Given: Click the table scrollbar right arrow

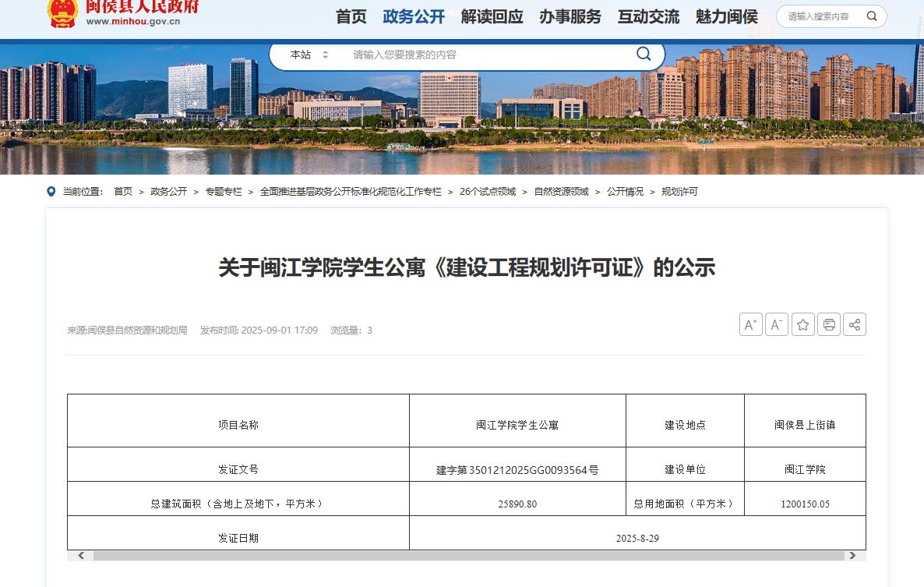Looking at the screenshot, I should (852, 556).
